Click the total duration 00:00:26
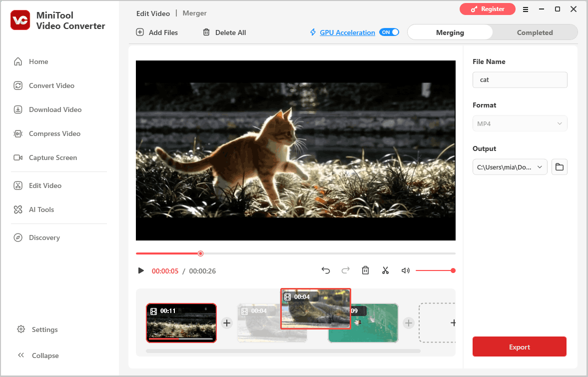588x377 pixels. click(202, 271)
